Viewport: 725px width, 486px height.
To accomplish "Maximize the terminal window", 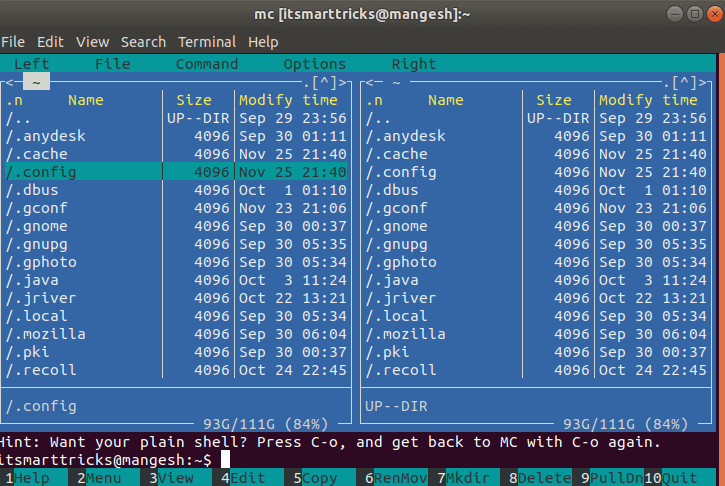I will pos(694,14).
